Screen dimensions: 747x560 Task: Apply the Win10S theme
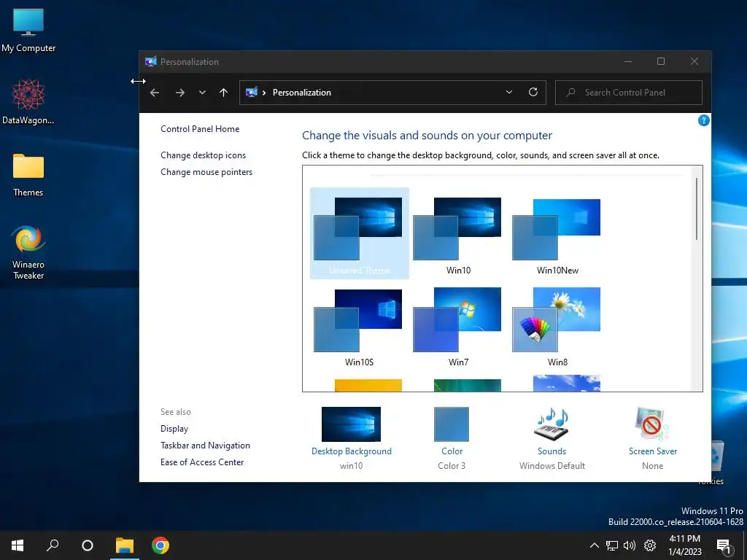point(359,325)
